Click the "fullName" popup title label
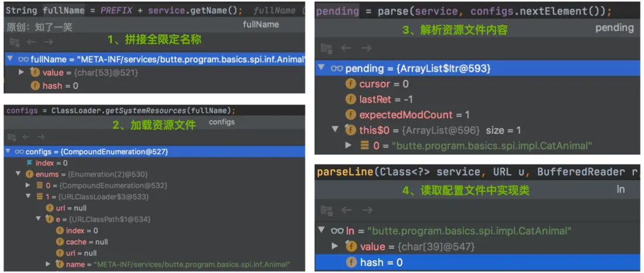The width and height of the screenshot is (644, 273). [261, 25]
